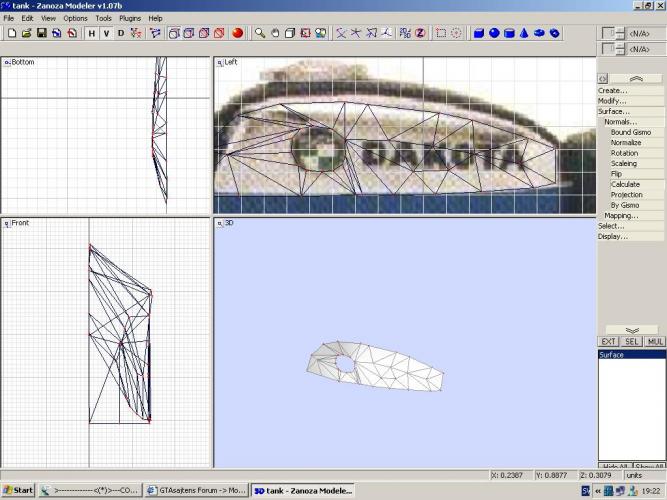Image resolution: width=667 pixels, height=500 pixels.
Task: Create a blue sphere primitive
Action: point(494,33)
